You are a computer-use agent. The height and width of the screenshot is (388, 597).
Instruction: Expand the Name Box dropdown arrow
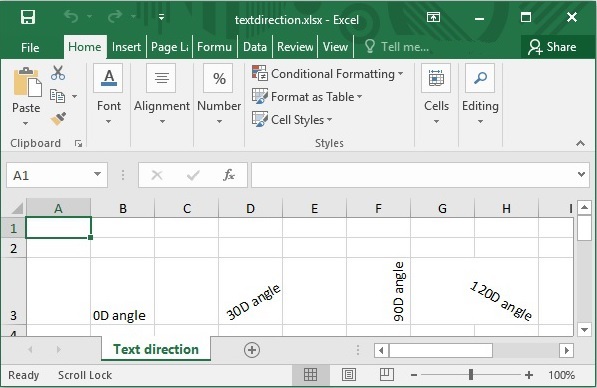click(x=97, y=175)
